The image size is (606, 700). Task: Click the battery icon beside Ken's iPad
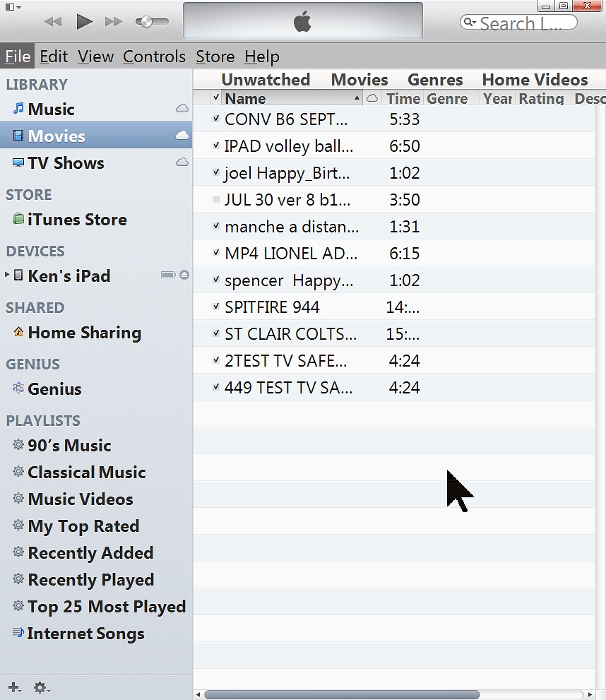pyautogui.click(x=168, y=275)
